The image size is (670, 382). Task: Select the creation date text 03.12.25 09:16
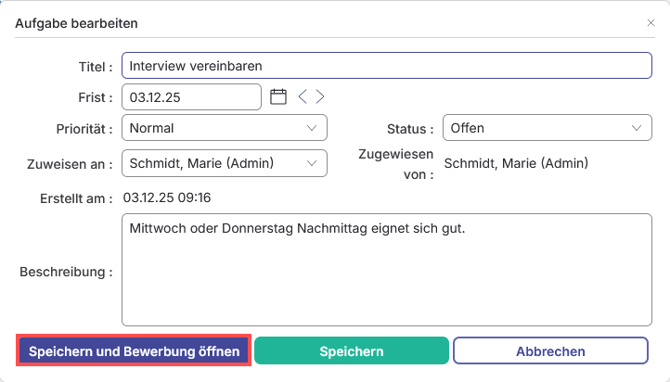(167, 198)
